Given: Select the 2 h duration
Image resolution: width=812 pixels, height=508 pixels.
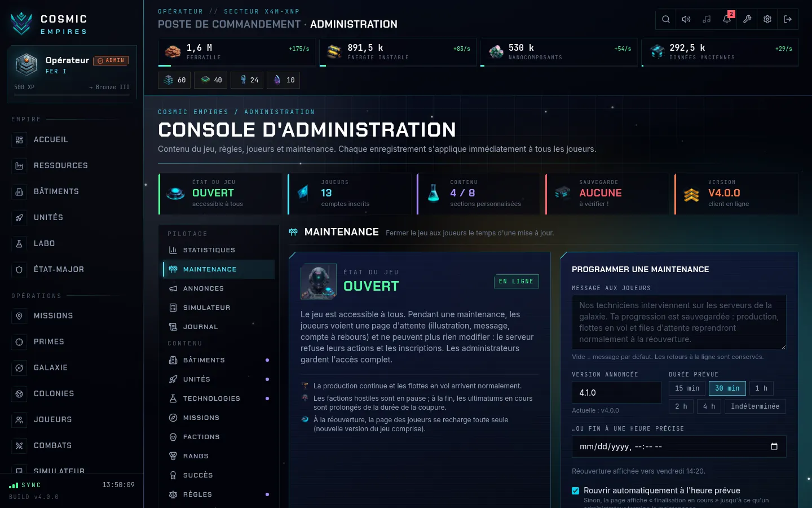Looking at the screenshot, I should click(x=681, y=406).
